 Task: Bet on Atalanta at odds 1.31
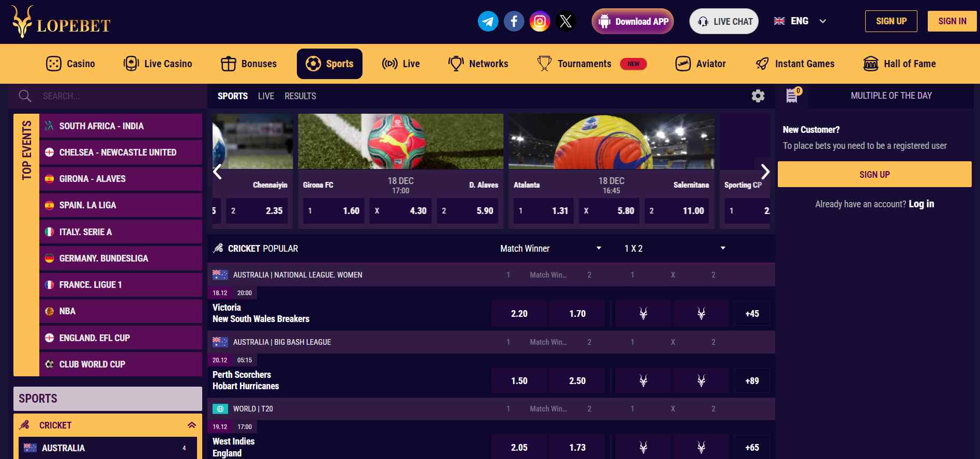544,211
